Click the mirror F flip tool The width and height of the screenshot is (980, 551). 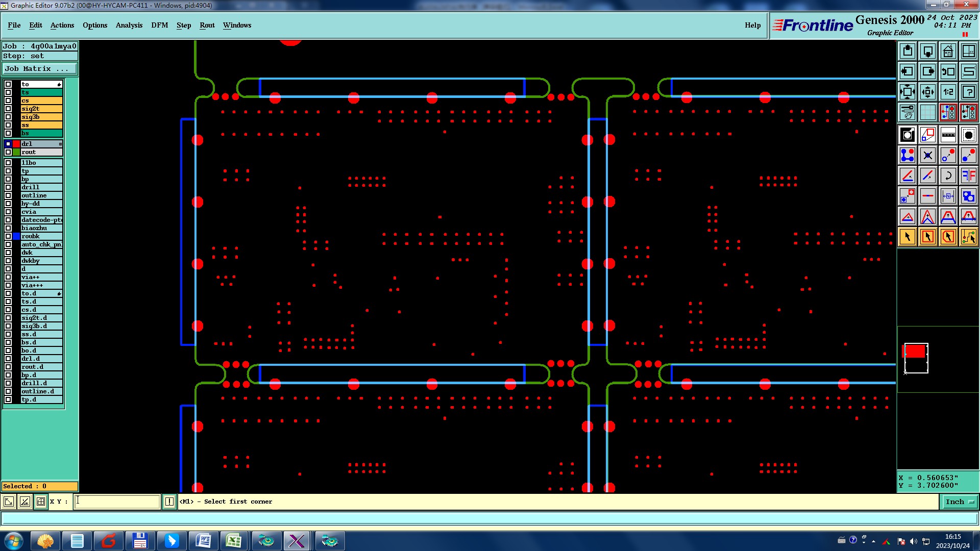(x=968, y=176)
